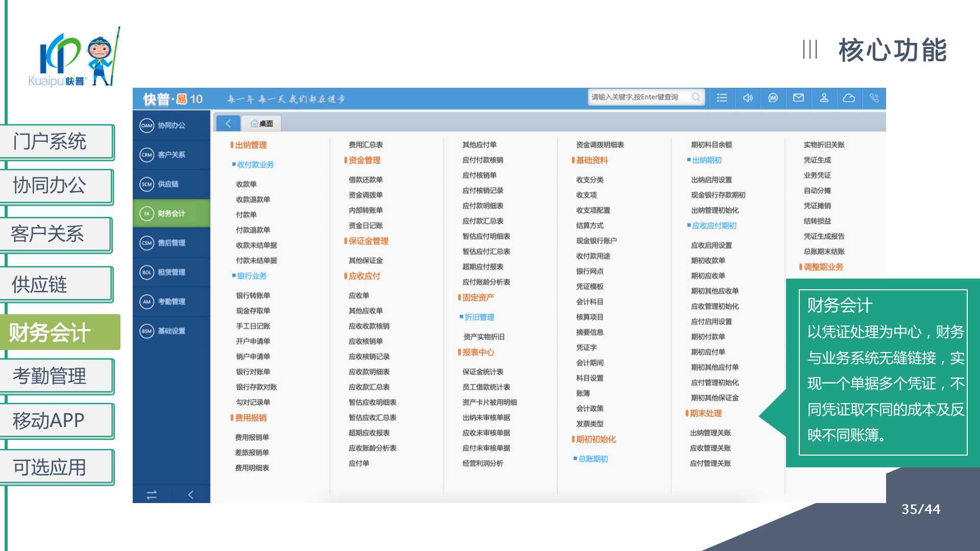Expand the 收付款业务 subsection
980x551 pixels.
click(255, 164)
